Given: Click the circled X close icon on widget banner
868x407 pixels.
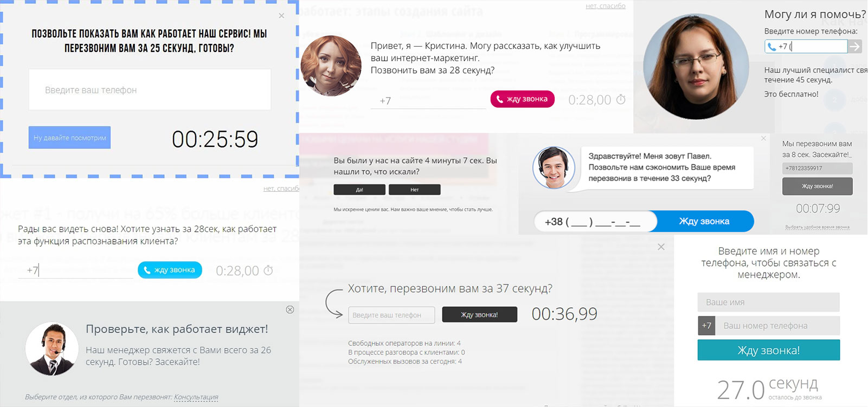Looking at the screenshot, I should point(290,309).
